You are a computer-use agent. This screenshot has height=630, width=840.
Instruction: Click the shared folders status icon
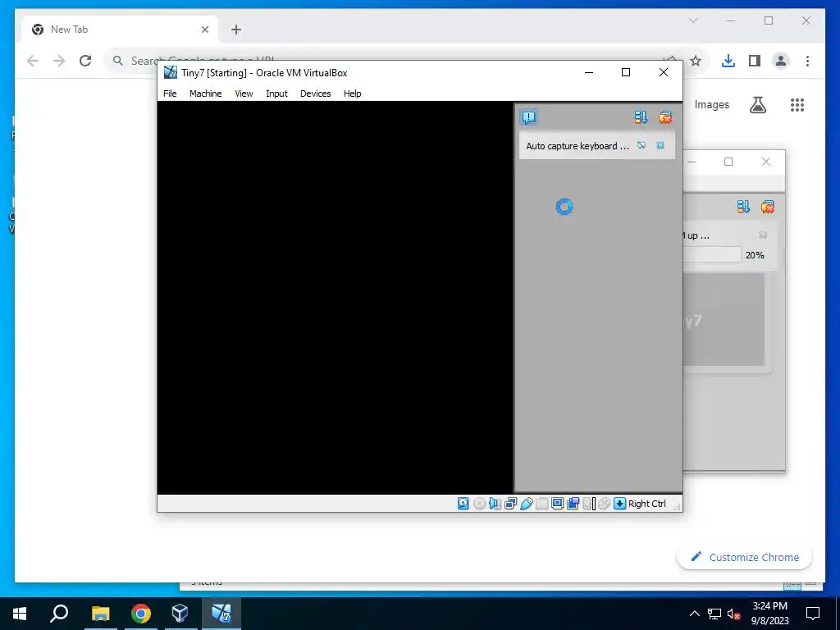point(541,504)
